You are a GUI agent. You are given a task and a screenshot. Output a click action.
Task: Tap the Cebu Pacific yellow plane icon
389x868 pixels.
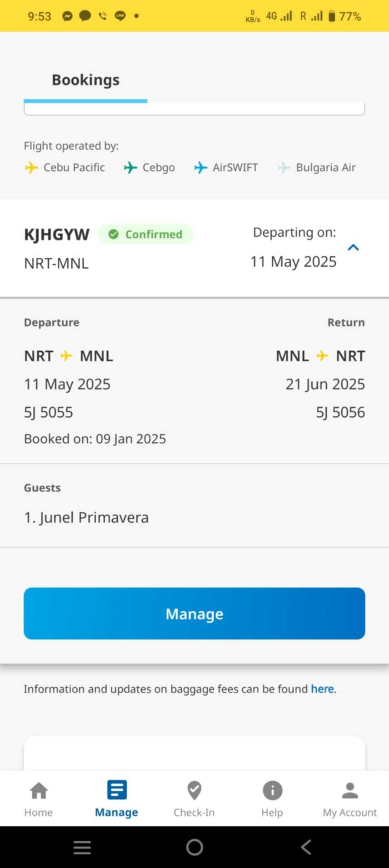(x=31, y=168)
